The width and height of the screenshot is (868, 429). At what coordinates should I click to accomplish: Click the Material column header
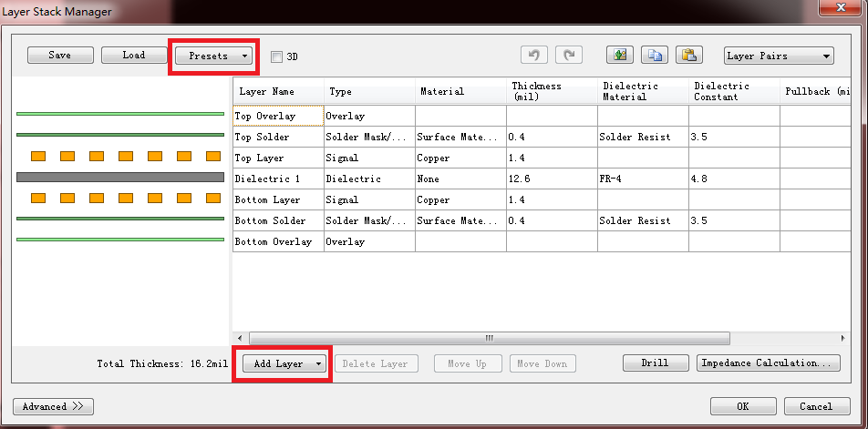[x=460, y=91]
